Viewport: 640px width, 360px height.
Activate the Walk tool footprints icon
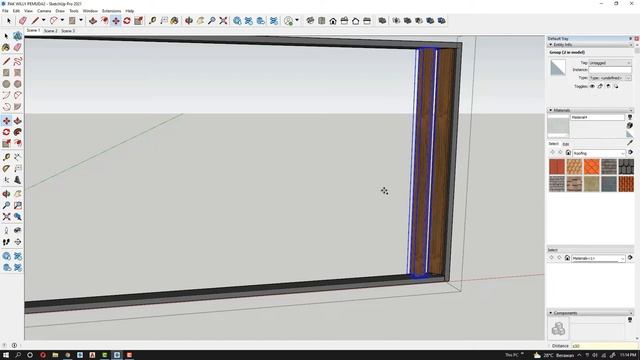point(6,242)
